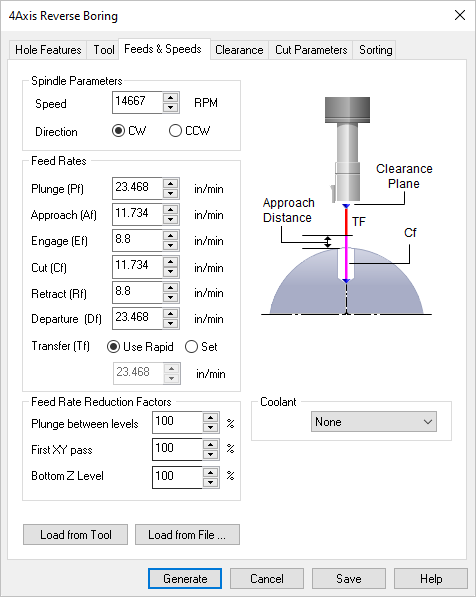Screen dimensions: 476x597
Task: Click Bottom Z Level percent field
Action: [177, 477]
